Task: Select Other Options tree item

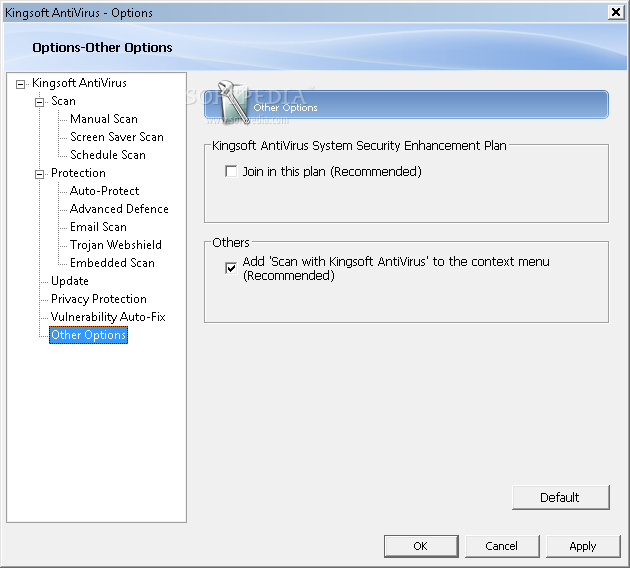Action: [88, 335]
